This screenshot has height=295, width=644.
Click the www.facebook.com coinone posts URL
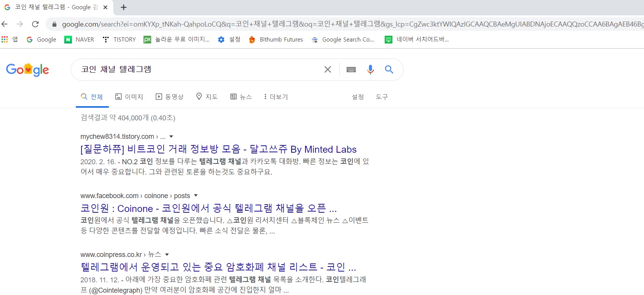(x=135, y=195)
